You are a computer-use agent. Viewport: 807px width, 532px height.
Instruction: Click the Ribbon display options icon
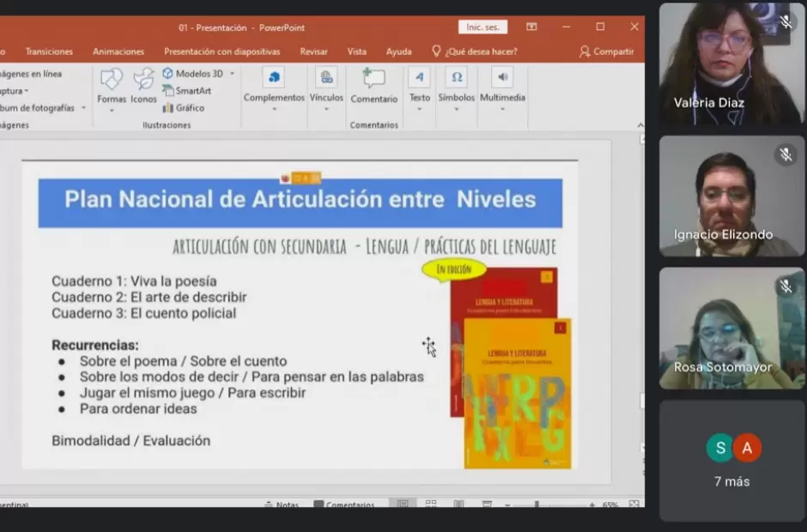click(531, 27)
